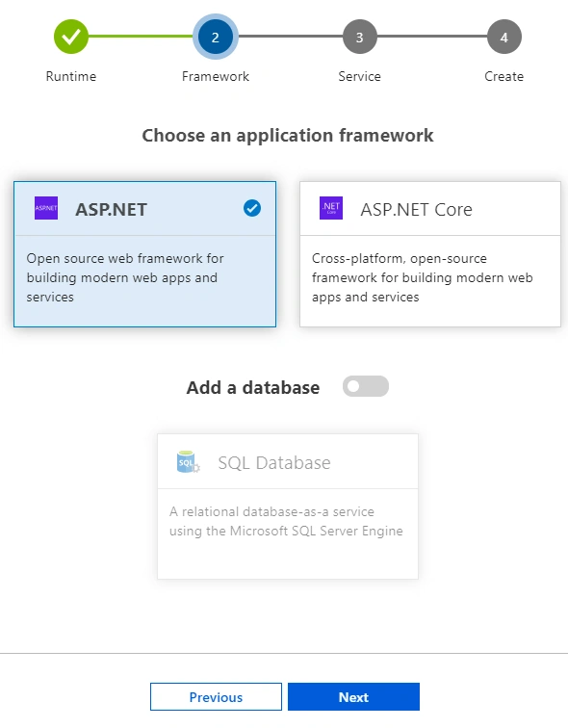Click the blue selected checkmark on ASP.NET

coord(252,208)
